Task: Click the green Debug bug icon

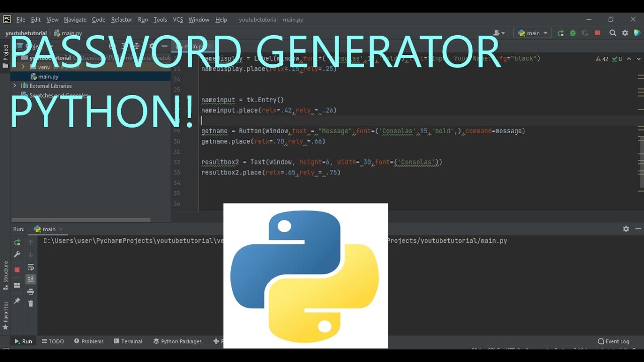Action: point(573,33)
